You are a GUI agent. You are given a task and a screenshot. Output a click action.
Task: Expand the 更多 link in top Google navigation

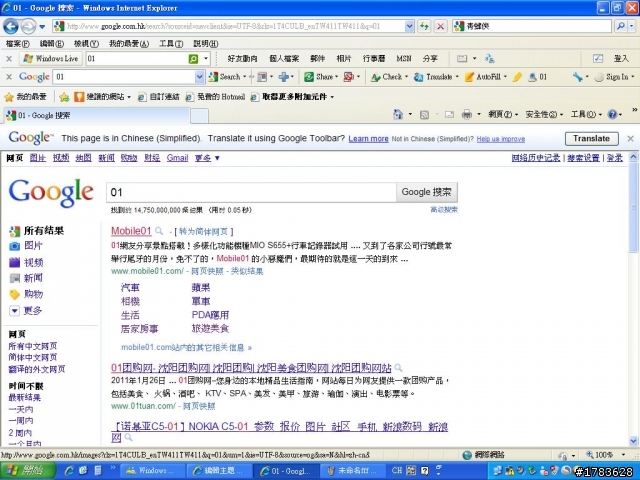click(x=207, y=158)
